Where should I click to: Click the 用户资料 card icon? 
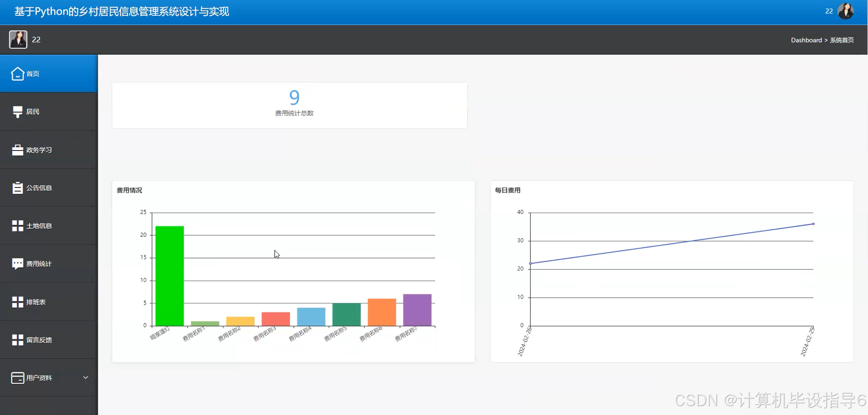pyautogui.click(x=17, y=378)
